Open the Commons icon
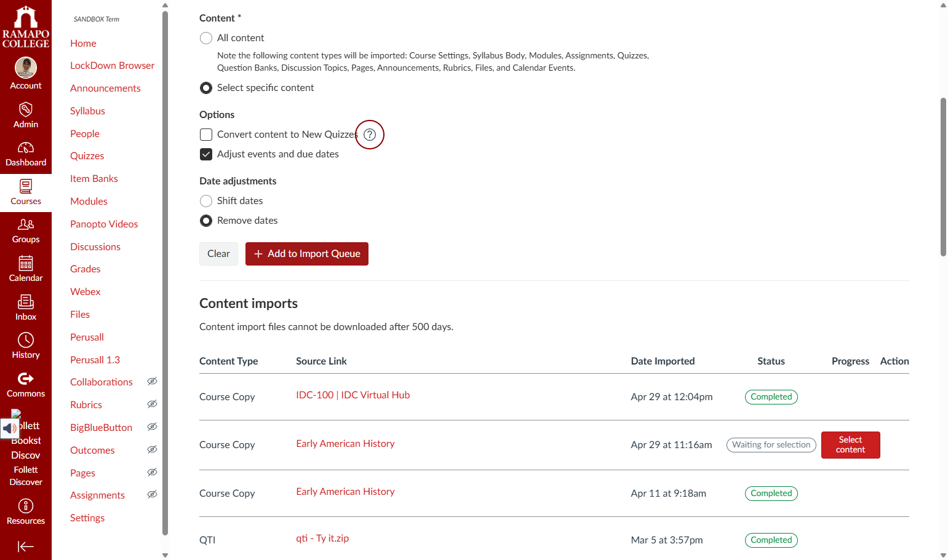 [x=26, y=379]
